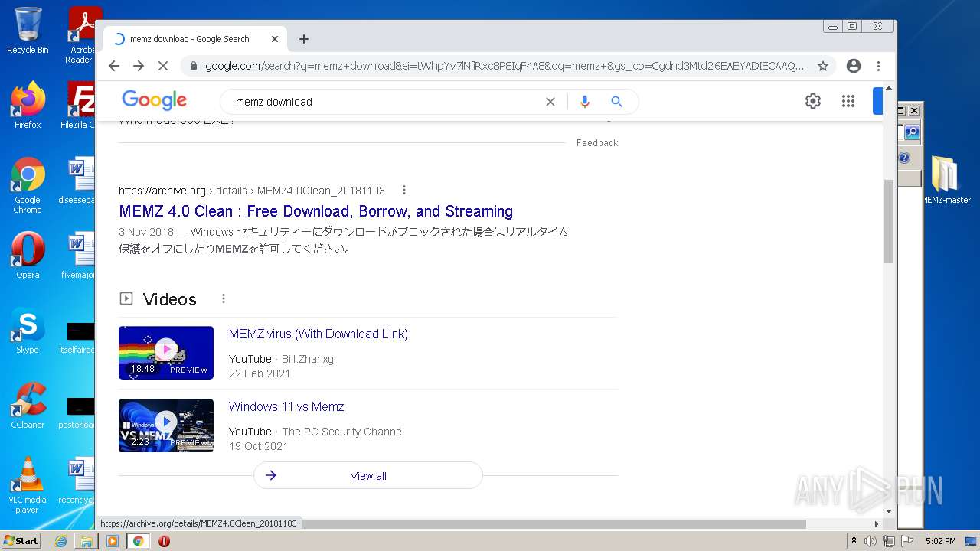Close the memz download tab

pos(275,39)
